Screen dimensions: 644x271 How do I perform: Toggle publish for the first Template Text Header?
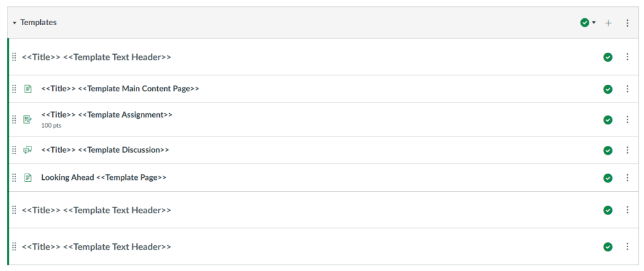click(608, 57)
